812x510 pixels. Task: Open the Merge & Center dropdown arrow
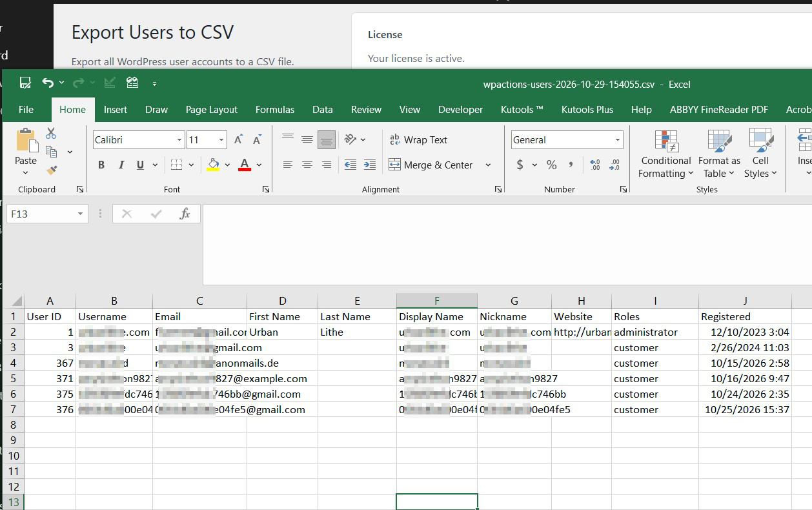(x=488, y=165)
